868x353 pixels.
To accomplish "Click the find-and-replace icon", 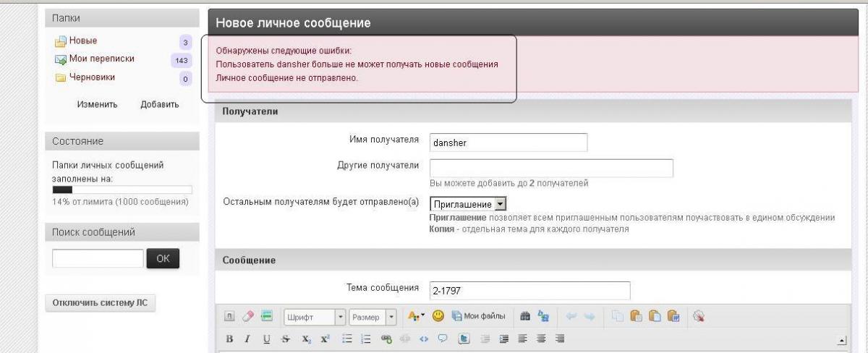I will pos(543,316).
